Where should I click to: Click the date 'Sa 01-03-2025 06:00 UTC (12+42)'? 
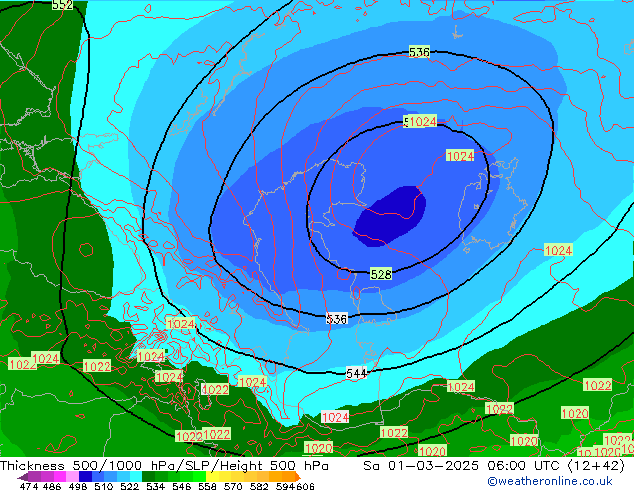[494, 466]
